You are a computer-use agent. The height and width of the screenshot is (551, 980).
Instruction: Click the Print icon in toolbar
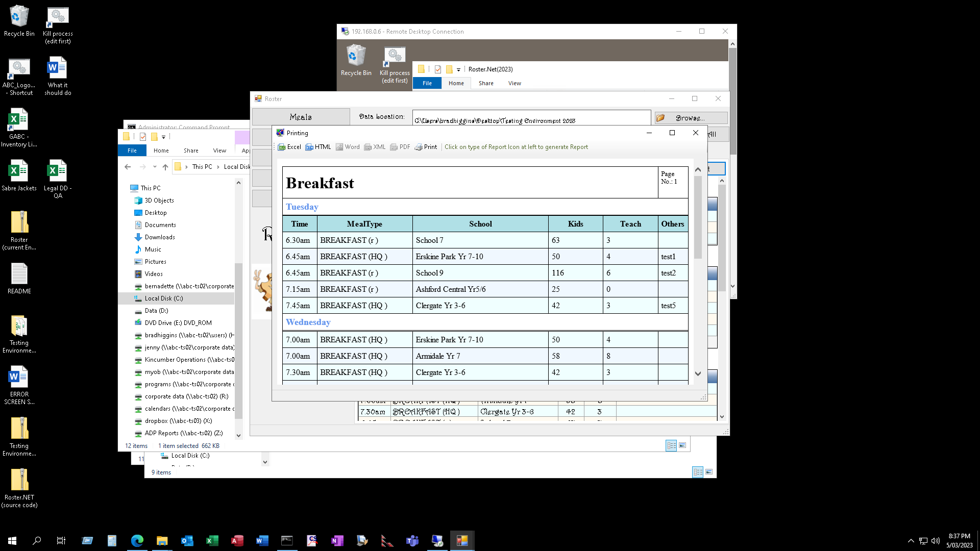click(426, 147)
